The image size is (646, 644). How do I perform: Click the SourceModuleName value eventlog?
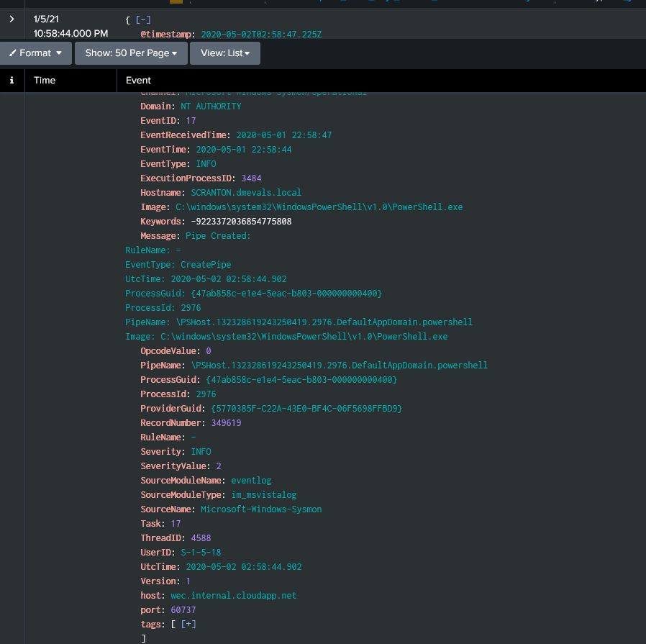pyautogui.click(x=251, y=481)
